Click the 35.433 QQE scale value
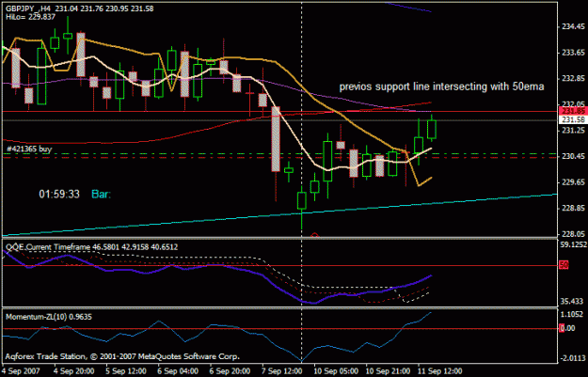Image resolution: width=588 pixels, height=377 pixels. click(x=572, y=301)
